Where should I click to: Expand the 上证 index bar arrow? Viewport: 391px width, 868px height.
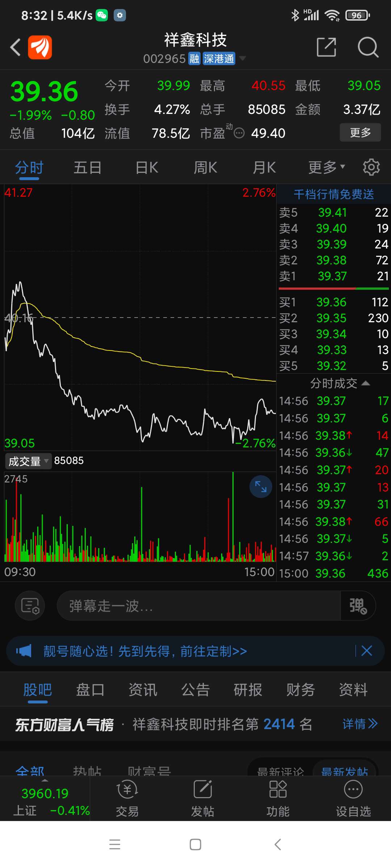pos(45,780)
